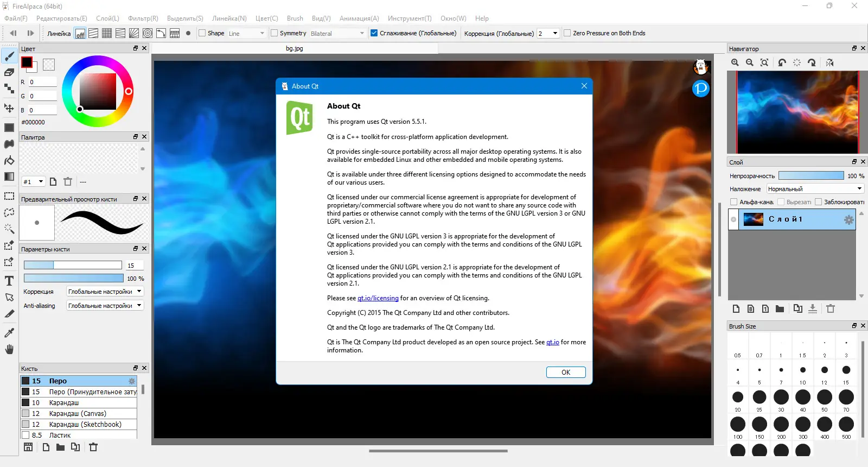Select the rectangular Selection tool
868x467 pixels.
coord(9,196)
